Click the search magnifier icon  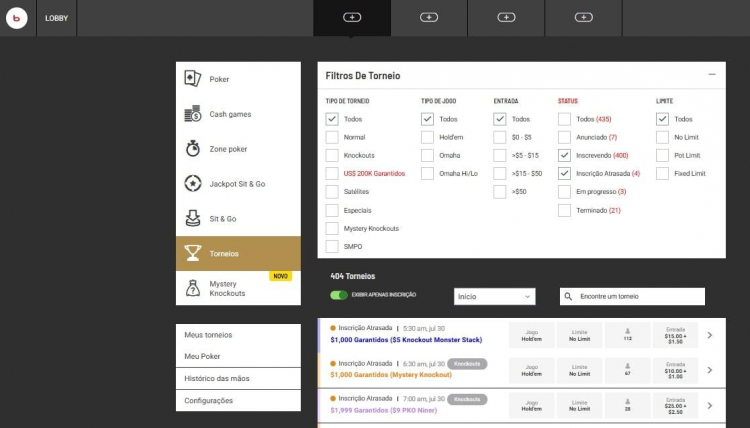click(568, 297)
